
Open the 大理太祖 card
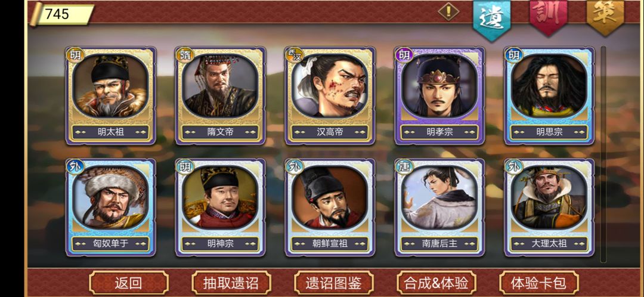(x=550, y=208)
